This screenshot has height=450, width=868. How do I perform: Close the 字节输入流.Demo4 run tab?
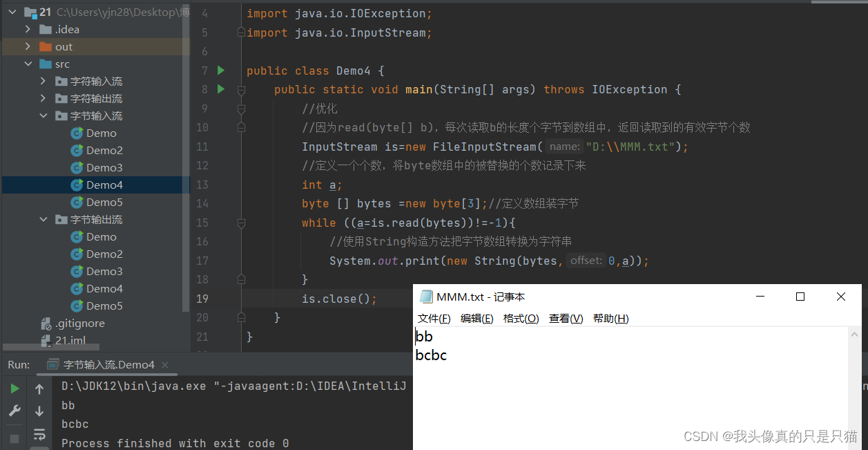pos(166,365)
